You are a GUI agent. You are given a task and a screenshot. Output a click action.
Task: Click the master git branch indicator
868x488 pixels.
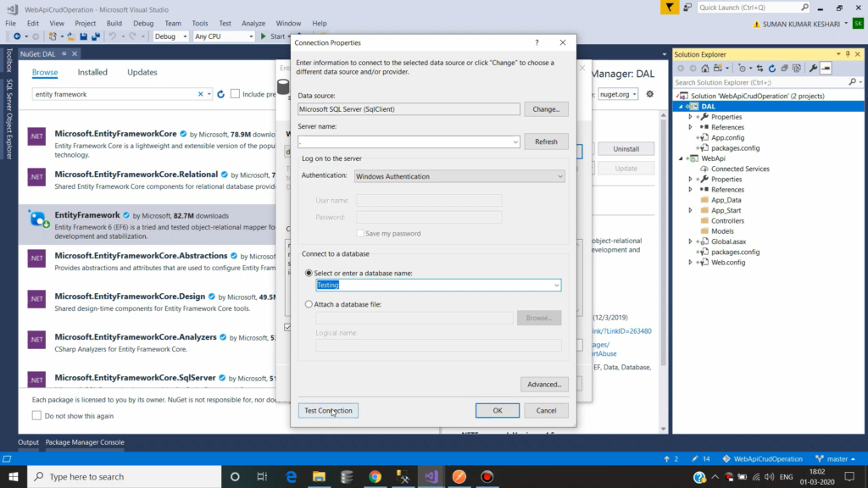pyautogui.click(x=836, y=458)
